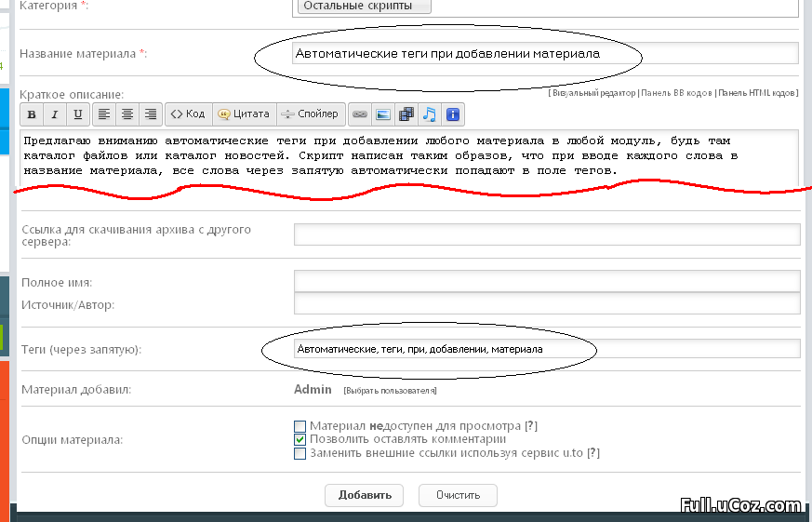Switch to Визуальный редактор
This screenshot has height=522, width=812.
pyautogui.click(x=593, y=93)
